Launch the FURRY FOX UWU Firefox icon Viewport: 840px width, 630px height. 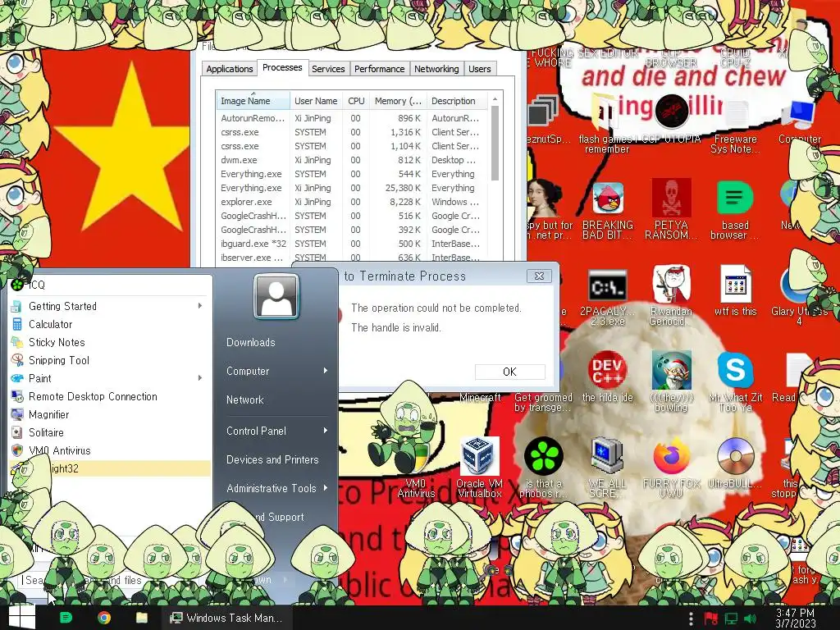point(671,456)
